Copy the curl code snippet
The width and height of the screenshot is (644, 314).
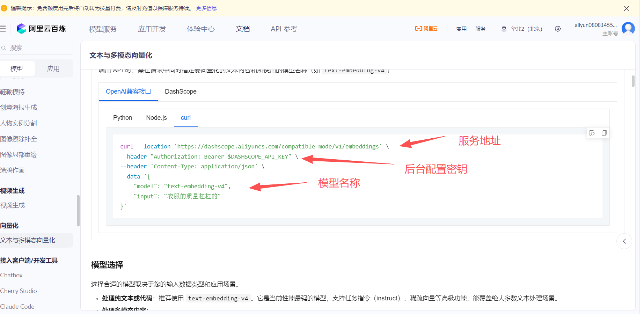(604, 133)
